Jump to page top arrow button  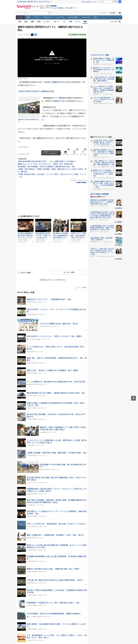133,398
